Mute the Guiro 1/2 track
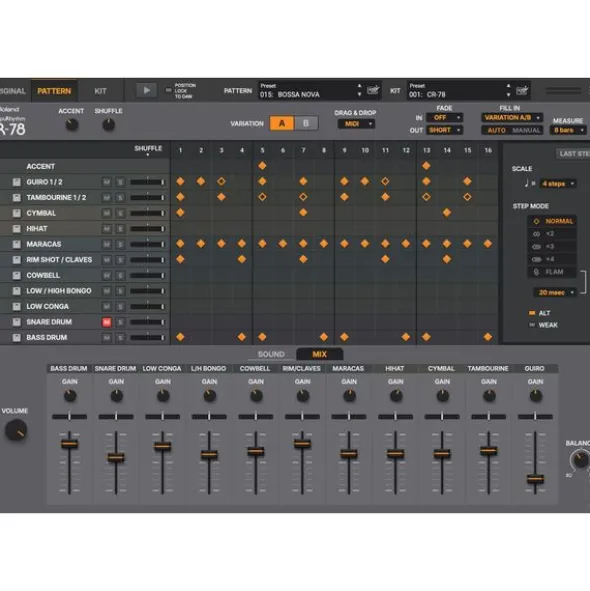 tap(107, 182)
